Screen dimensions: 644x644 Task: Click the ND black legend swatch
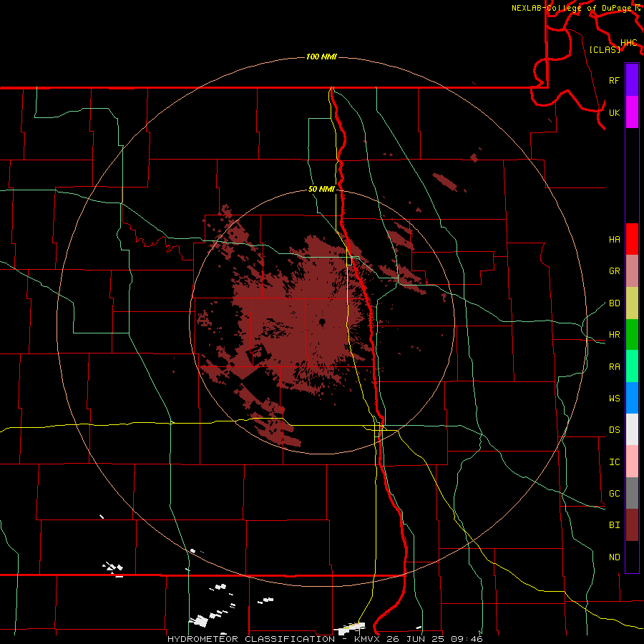click(632, 557)
